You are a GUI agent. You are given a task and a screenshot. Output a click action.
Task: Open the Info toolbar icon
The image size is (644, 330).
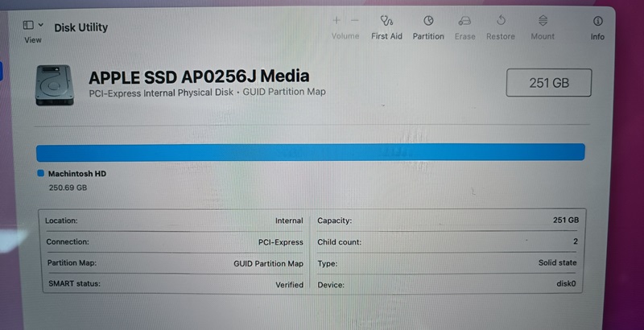tap(597, 21)
